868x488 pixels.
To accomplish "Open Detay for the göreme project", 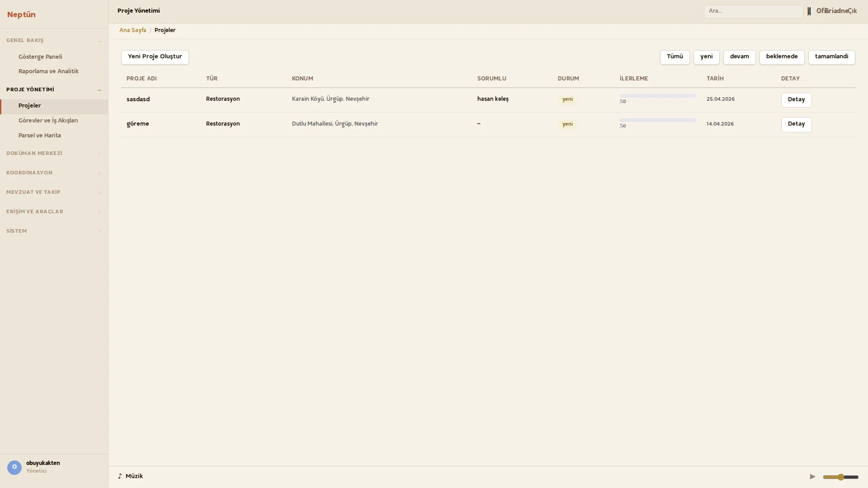I will [x=796, y=124].
